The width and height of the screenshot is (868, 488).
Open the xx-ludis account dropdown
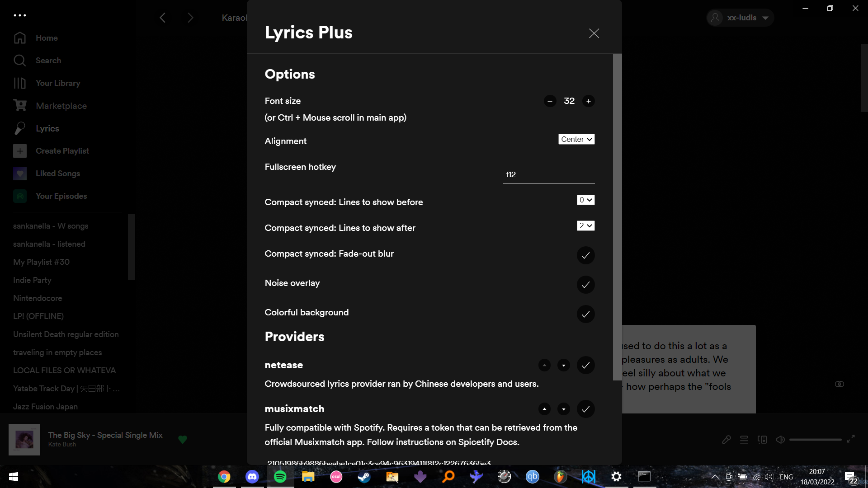pyautogui.click(x=740, y=18)
